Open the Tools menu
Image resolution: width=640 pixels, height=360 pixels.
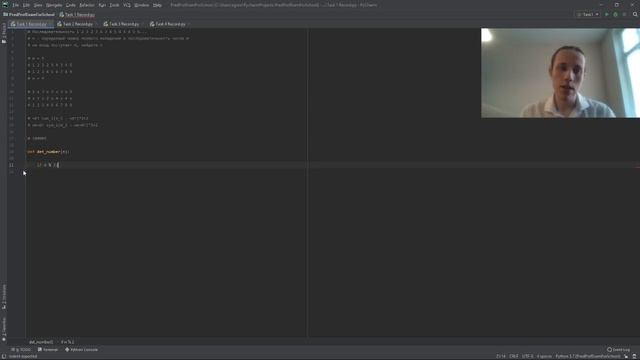click(114, 5)
